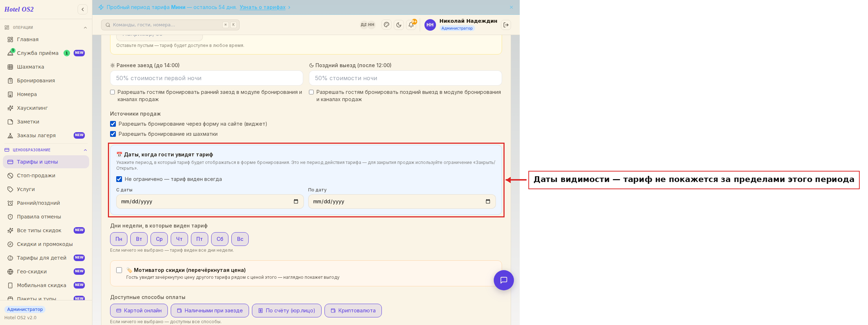The image size is (868, 325).
Task: Select the "Сб" weekday chip
Action: tap(220, 239)
